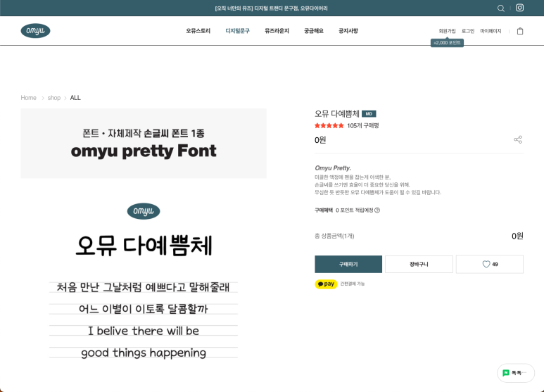This screenshot has height=392, width=544.
Task: Click the MD badge beside product title
Action: click(x=369, y=114)
